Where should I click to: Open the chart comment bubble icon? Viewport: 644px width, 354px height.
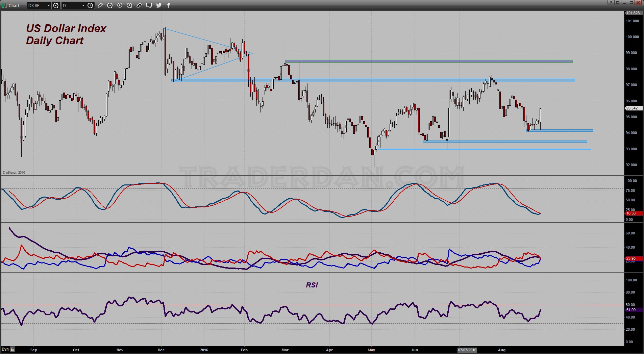[149, 5]
